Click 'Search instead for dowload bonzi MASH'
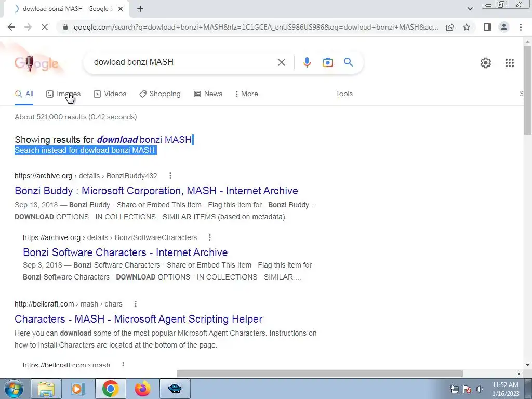The image size is (532, 399). click(x=85, y=150)
